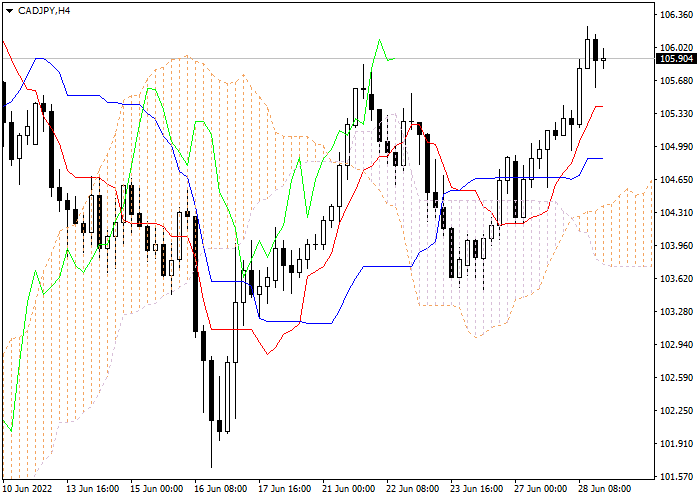The height and width of the screenshot is (500, 700).
Task: Select the 102.250 price axis label
Action: (x=676, y=411)
